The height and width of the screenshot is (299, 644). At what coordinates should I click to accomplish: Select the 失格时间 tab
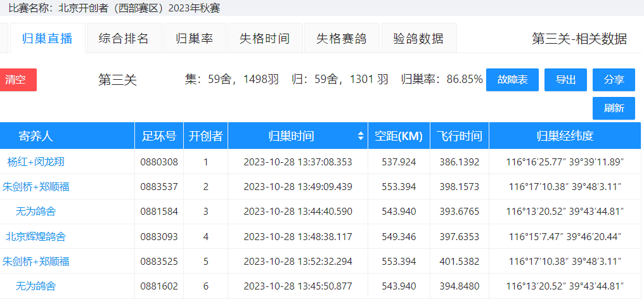264,39
